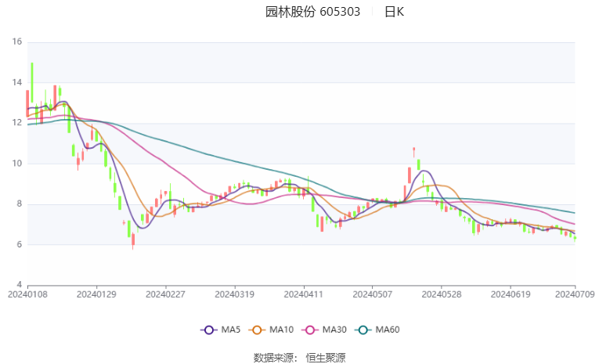Click the chart title 园林股份 605303
599x364 pixels.
coord(312,12)
